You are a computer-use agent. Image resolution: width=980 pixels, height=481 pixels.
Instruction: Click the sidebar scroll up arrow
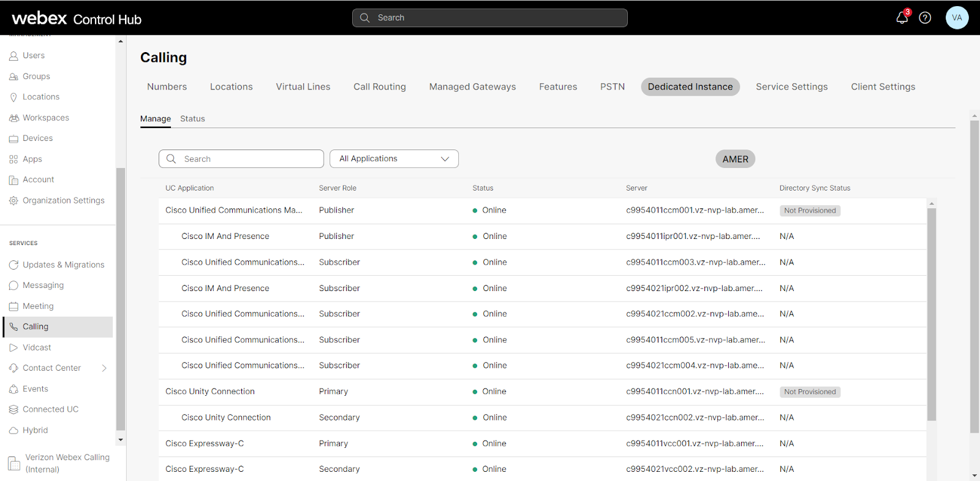[121, 42]
